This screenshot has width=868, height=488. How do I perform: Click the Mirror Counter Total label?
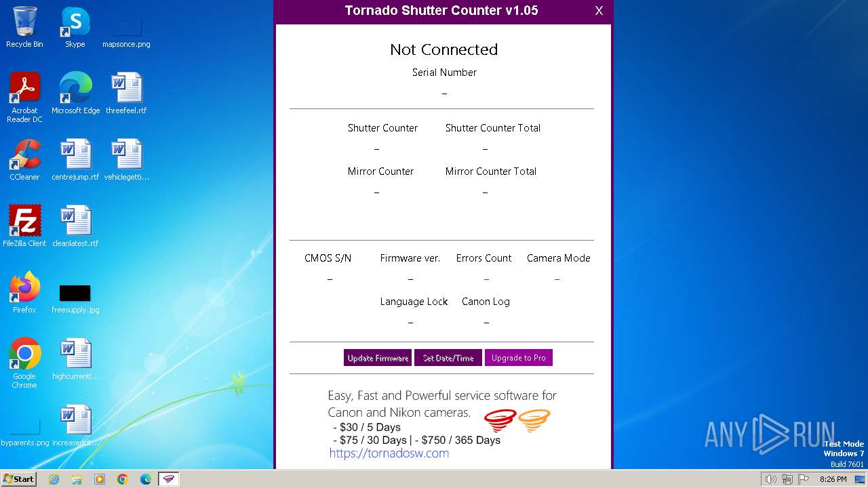pyautogui.click(x=491, y=171)
